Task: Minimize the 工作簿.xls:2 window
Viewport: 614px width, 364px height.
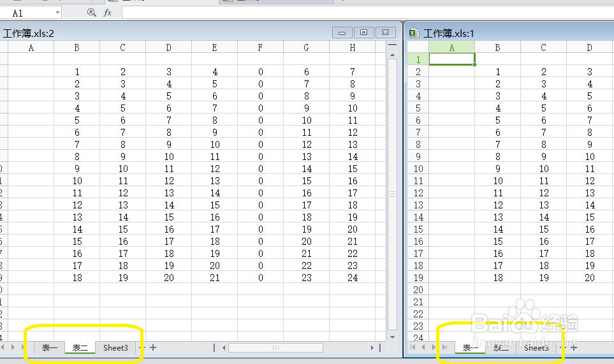Action: (342, 33)
